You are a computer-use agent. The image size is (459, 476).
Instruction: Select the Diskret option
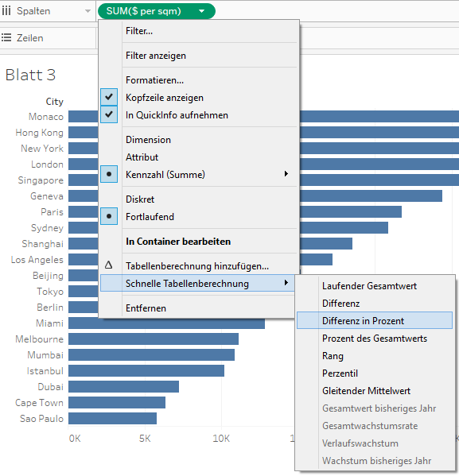140,199
